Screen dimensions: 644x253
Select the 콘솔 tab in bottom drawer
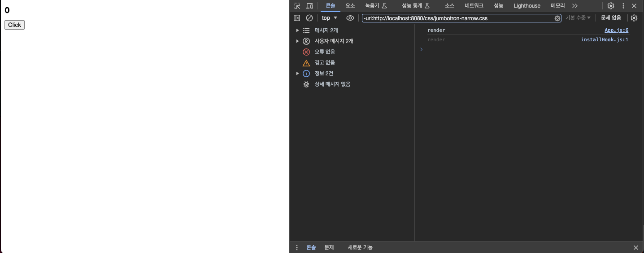coord(311,248)
